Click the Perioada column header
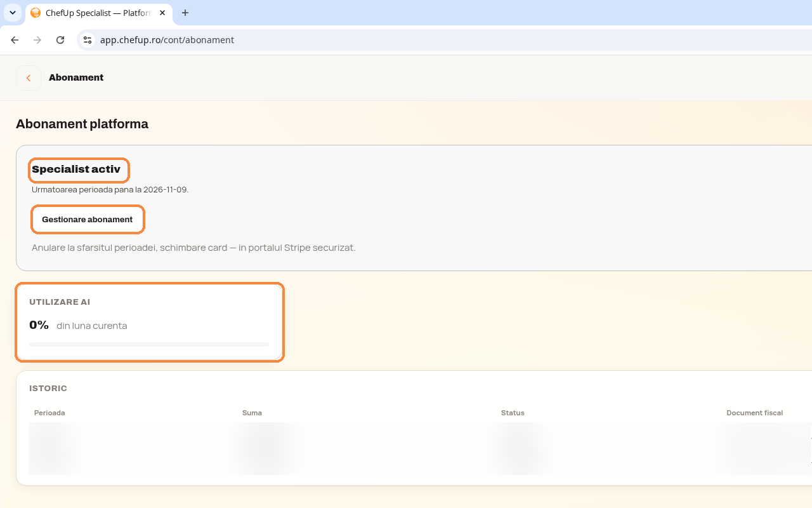The image size is (812, 508). pyautogui.click(x=49, y=413)
